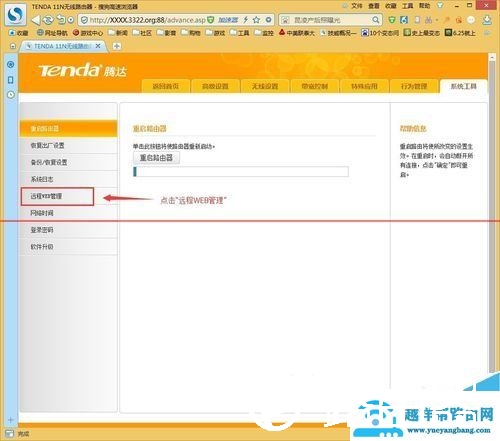Click the green shield toolbar extension
The image size is (500, 441).
[392, 20]
